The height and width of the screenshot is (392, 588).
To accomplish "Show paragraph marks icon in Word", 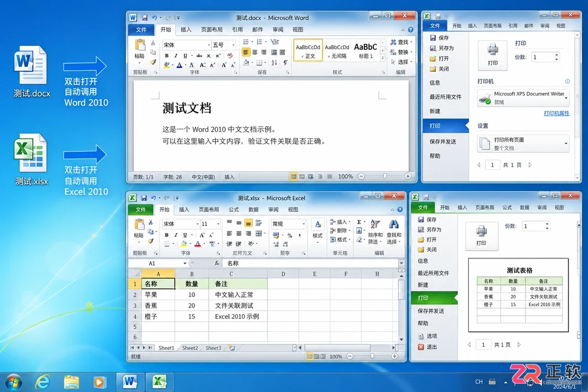I will [x=285, y=62].
